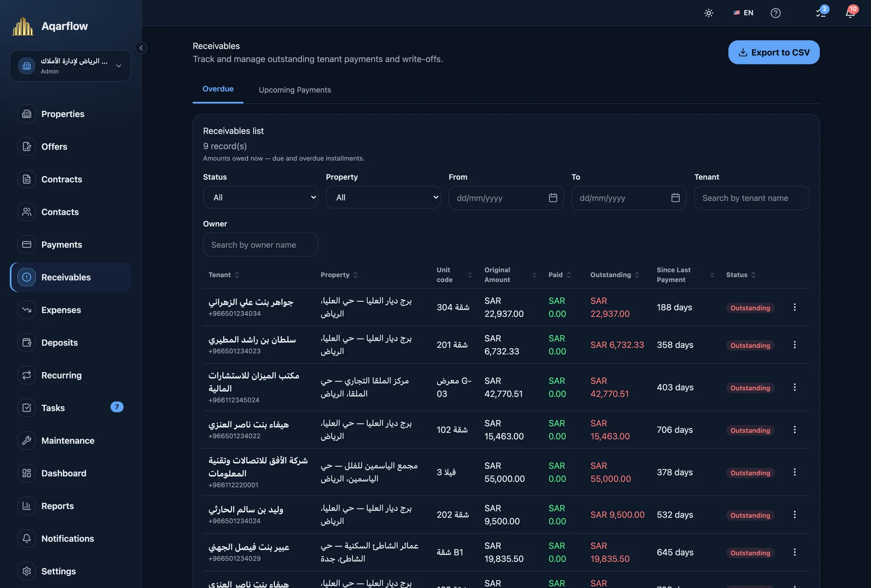
Task: Sort the table by the Outstanding column
Action: [x=614, y=275]
